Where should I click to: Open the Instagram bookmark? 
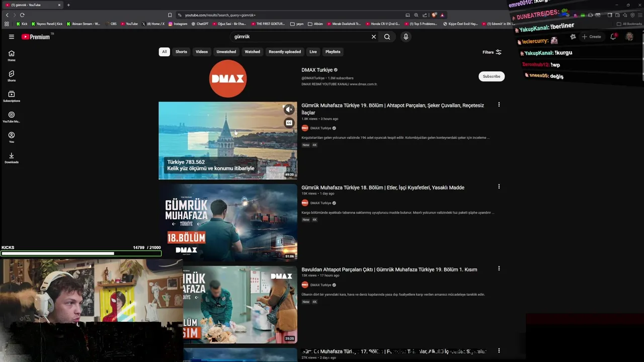[x=178, y=24]
